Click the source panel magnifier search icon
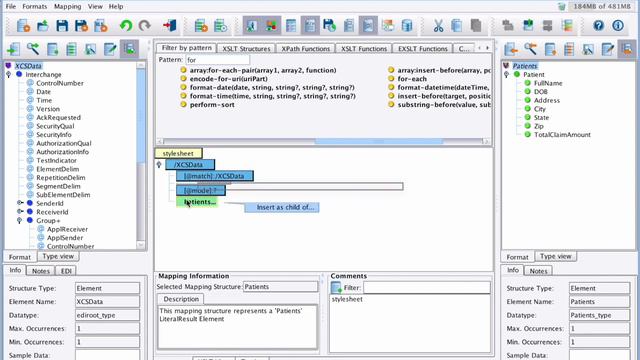The width and height of the screenshot is (640, 360). pos(33,49)
